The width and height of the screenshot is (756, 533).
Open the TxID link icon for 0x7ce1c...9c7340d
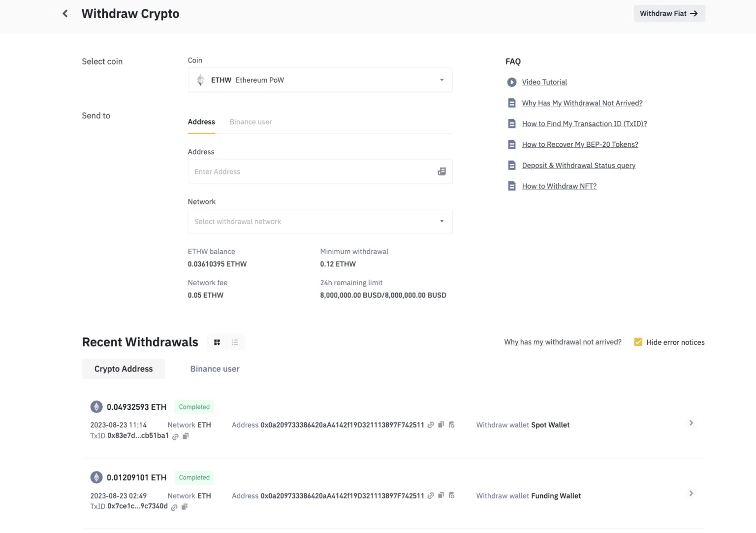tap(174, 507)
